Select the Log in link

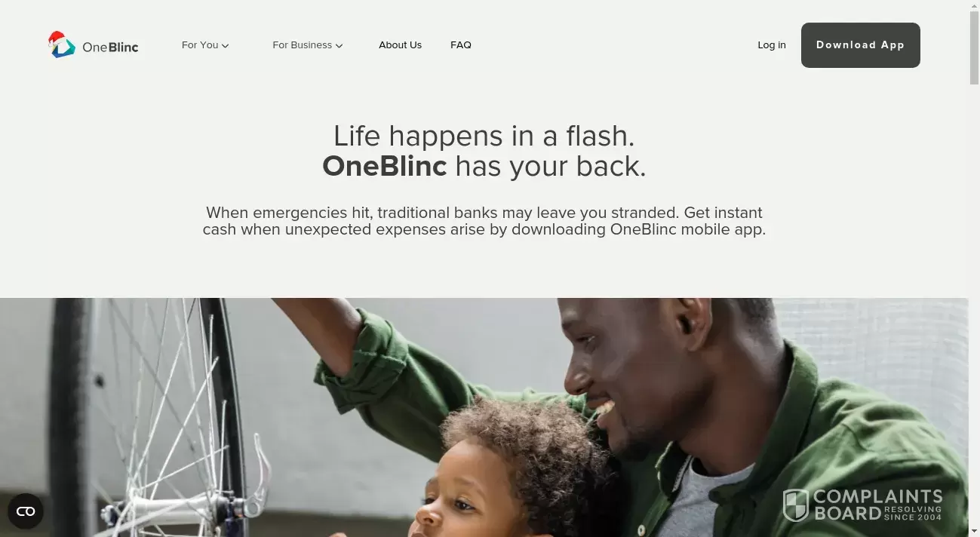772,45
